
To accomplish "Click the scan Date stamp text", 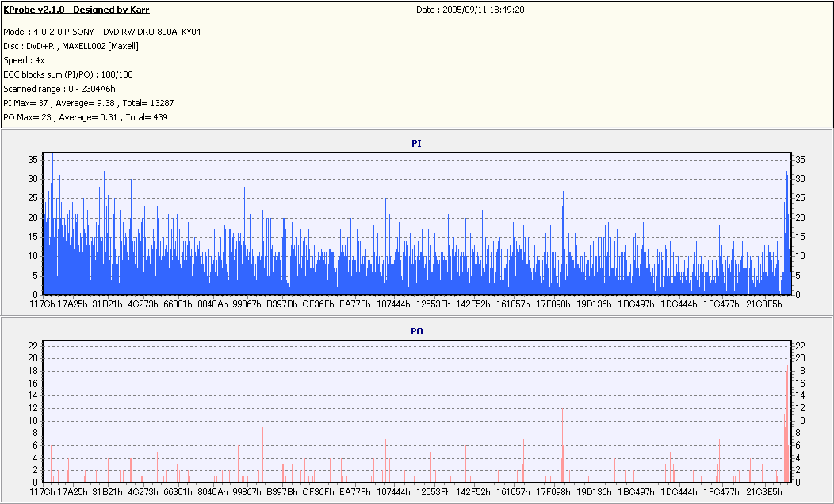I will [x=470, y=10].
